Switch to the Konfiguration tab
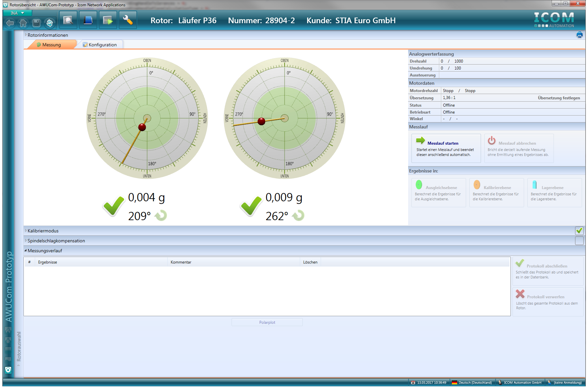The image size is (588, 389). [x=100, y=45]
